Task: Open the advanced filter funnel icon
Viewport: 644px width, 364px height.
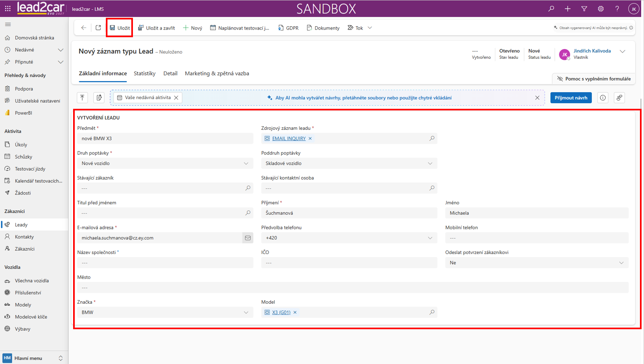Action: click(584, 8)
